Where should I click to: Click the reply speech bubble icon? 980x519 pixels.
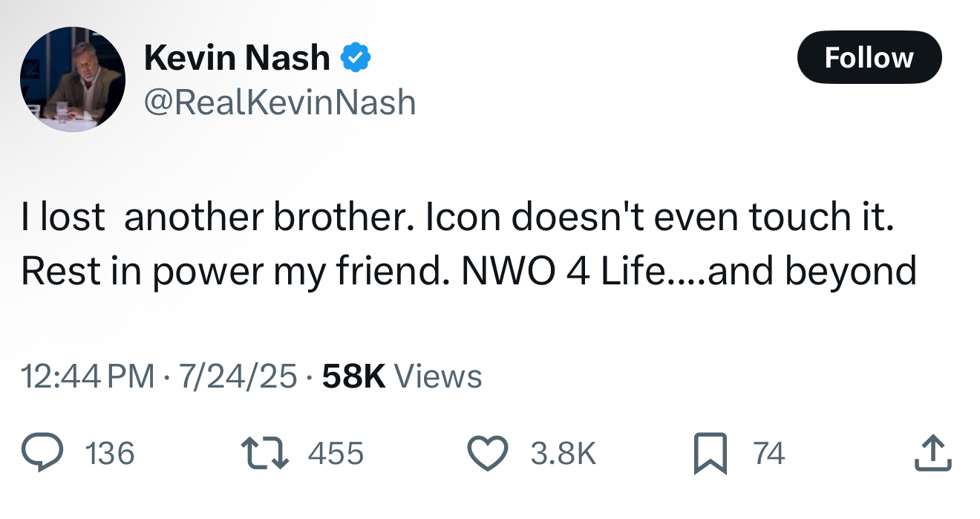tap(42, 454)
